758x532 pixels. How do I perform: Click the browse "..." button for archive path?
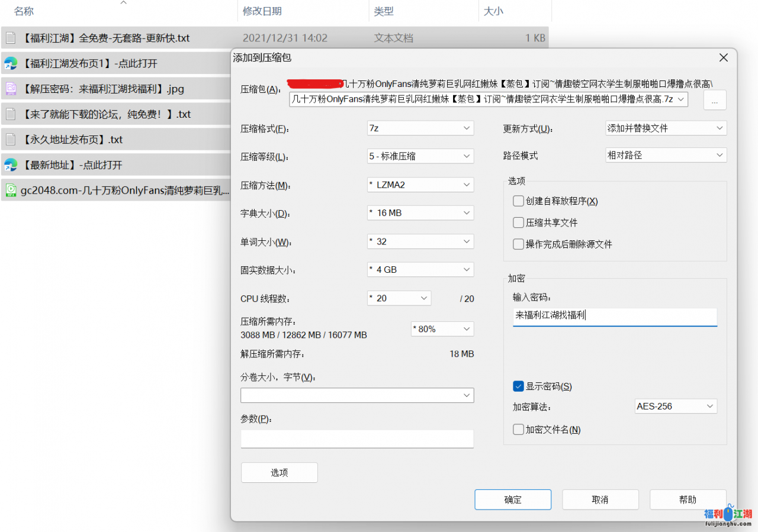[x=715, y=101]
